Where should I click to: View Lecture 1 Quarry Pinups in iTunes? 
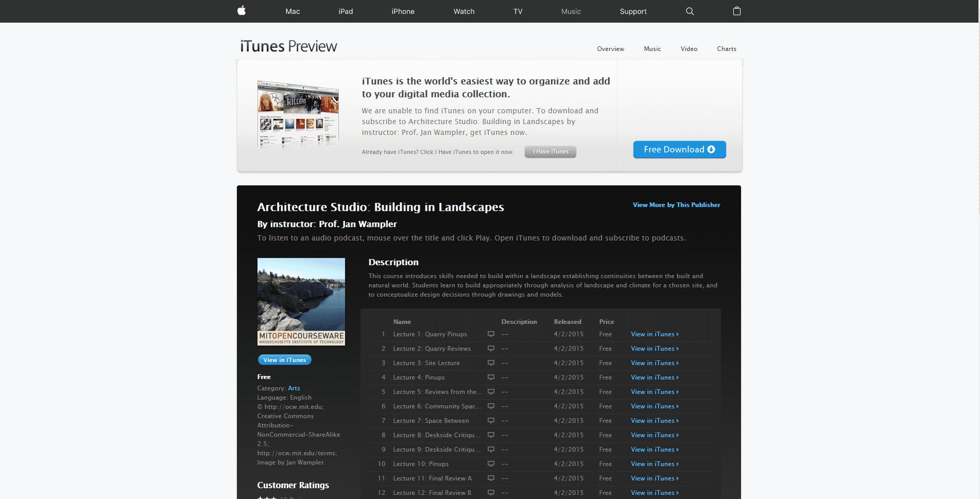tap(655, 334)
